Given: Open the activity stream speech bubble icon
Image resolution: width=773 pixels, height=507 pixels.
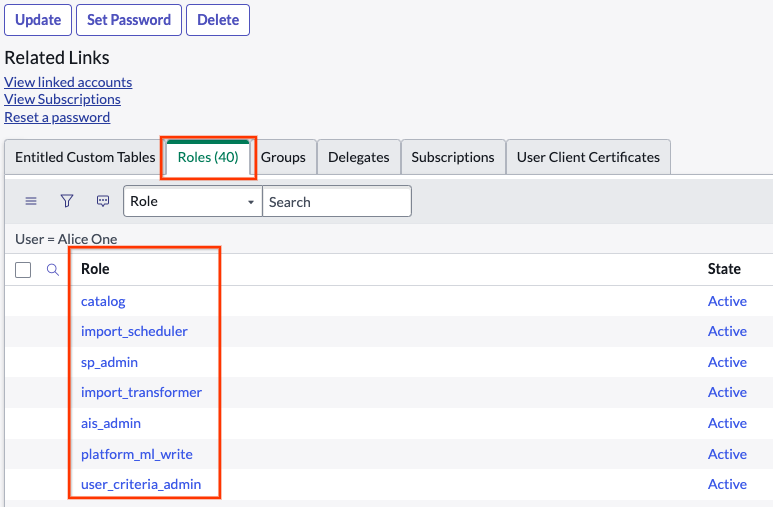Looking at the screenshot, I should pos(103,201).
